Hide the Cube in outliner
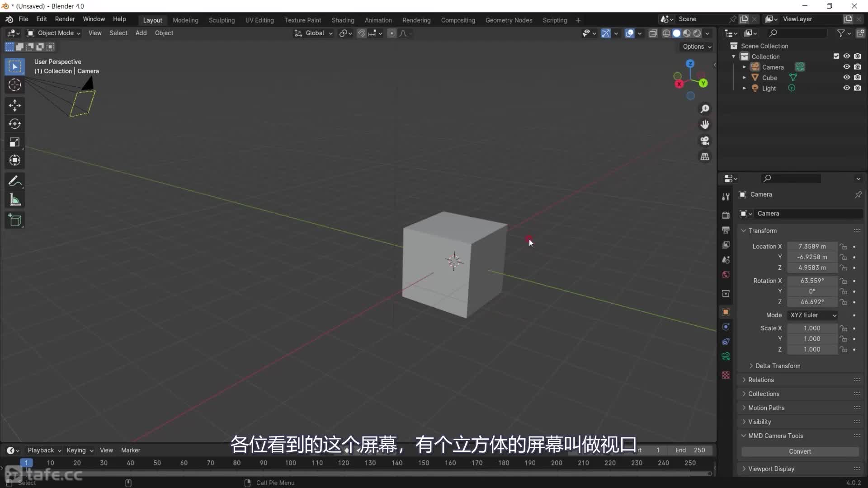The width and height of the screenshot is (868, 488). pyautogui.click(x=846, y=77)
